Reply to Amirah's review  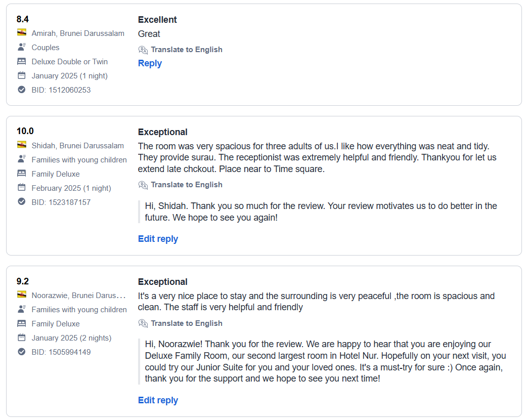tap(150, 63)
